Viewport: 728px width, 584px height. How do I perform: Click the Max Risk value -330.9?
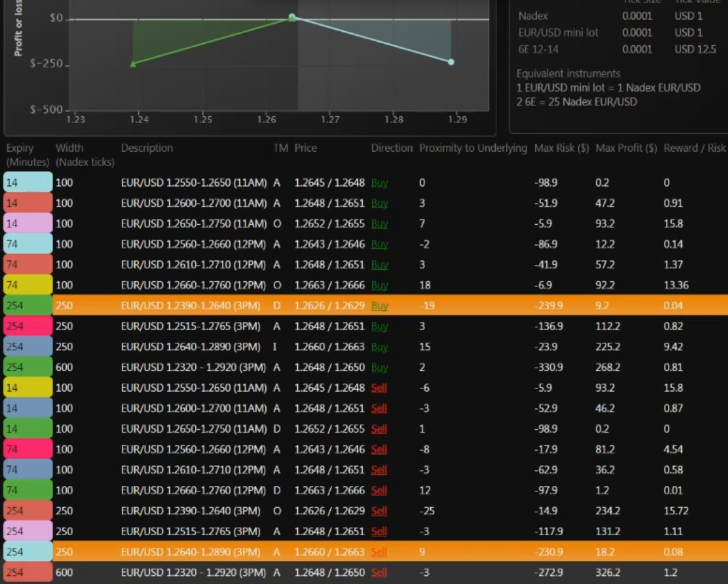click(548, 367)
